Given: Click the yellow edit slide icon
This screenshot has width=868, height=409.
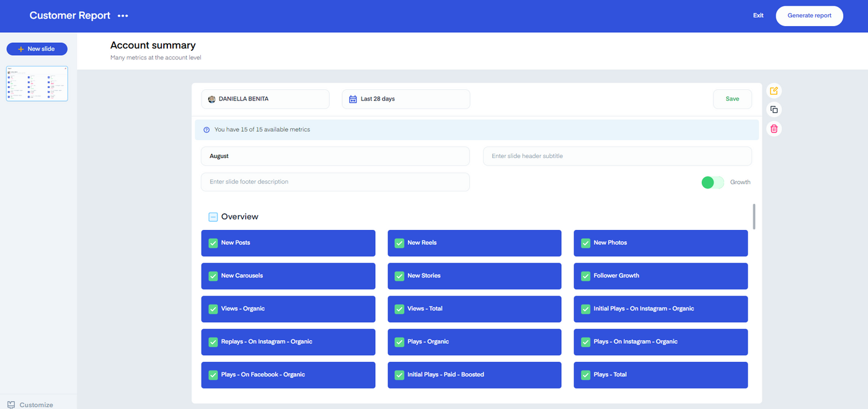Looking at the screenshot, I should 774,91.
